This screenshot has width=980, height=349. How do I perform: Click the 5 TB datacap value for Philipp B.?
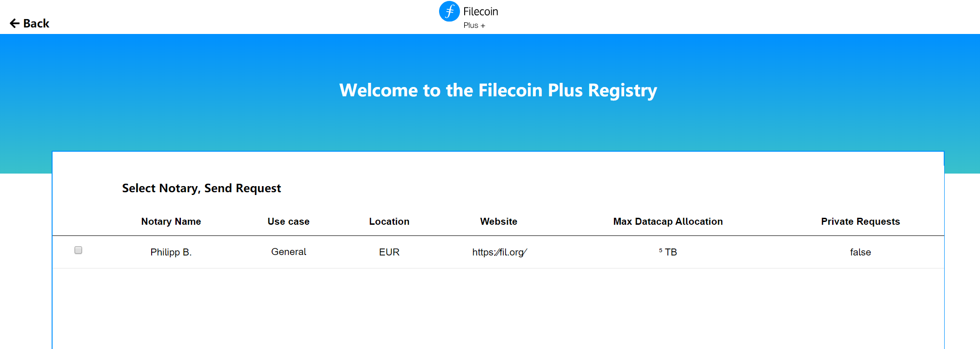(668, 252)
